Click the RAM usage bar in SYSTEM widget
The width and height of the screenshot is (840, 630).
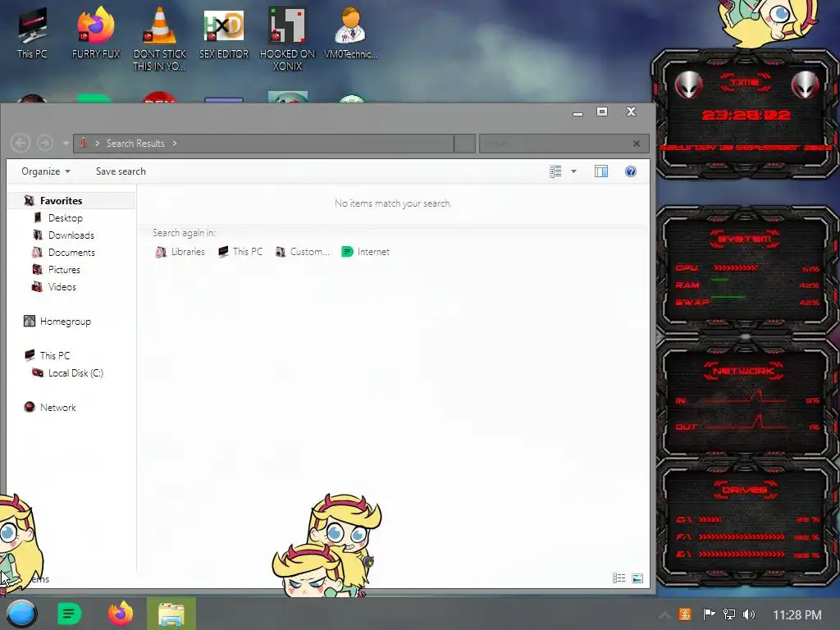pos(719,281)
